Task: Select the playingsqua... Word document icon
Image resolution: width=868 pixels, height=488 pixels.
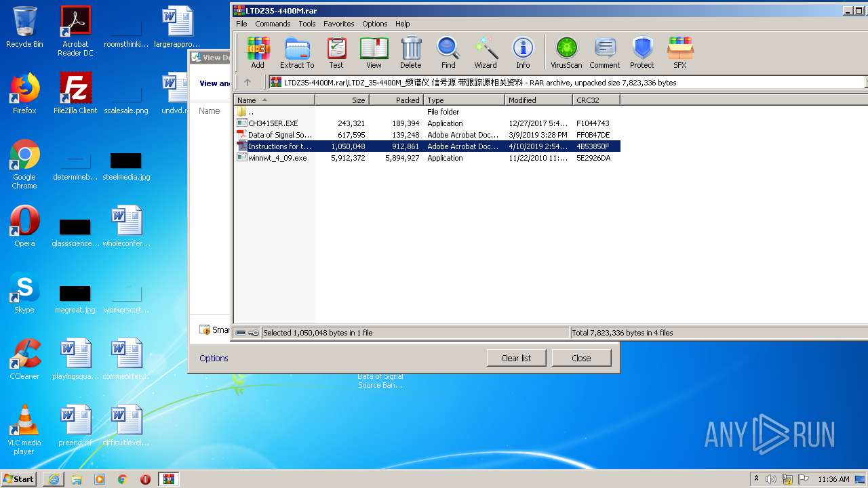Action: click(x=75, y=359)
